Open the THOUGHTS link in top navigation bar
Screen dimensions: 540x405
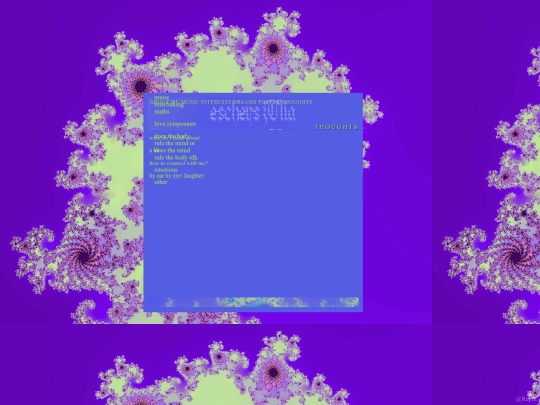[x=298, y=102]
